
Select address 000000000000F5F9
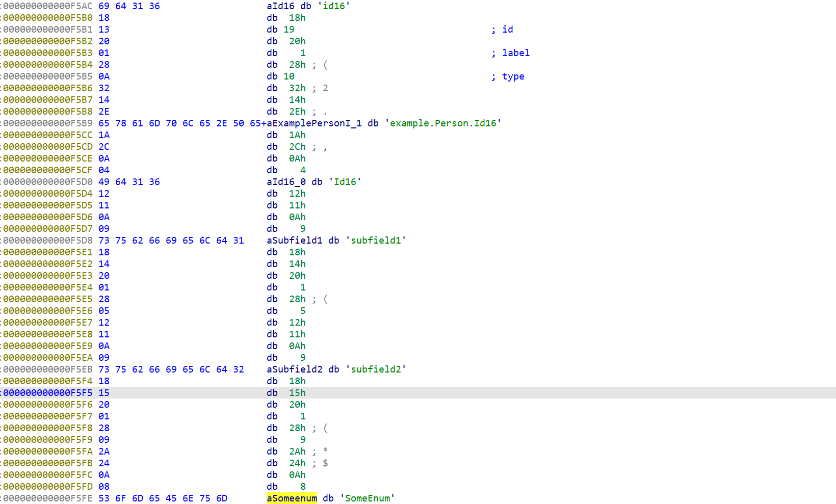tap(48, 440)
